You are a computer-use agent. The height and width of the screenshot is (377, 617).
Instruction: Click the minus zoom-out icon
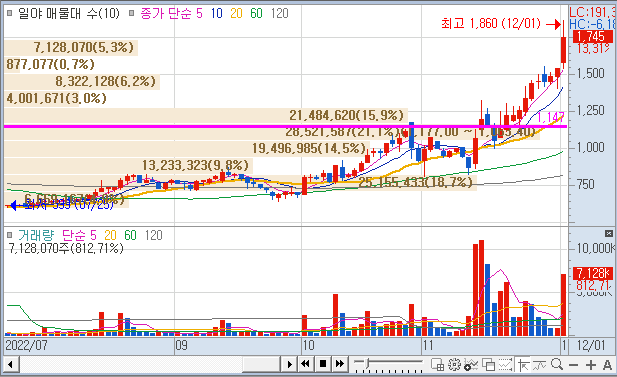pos(573,365)
